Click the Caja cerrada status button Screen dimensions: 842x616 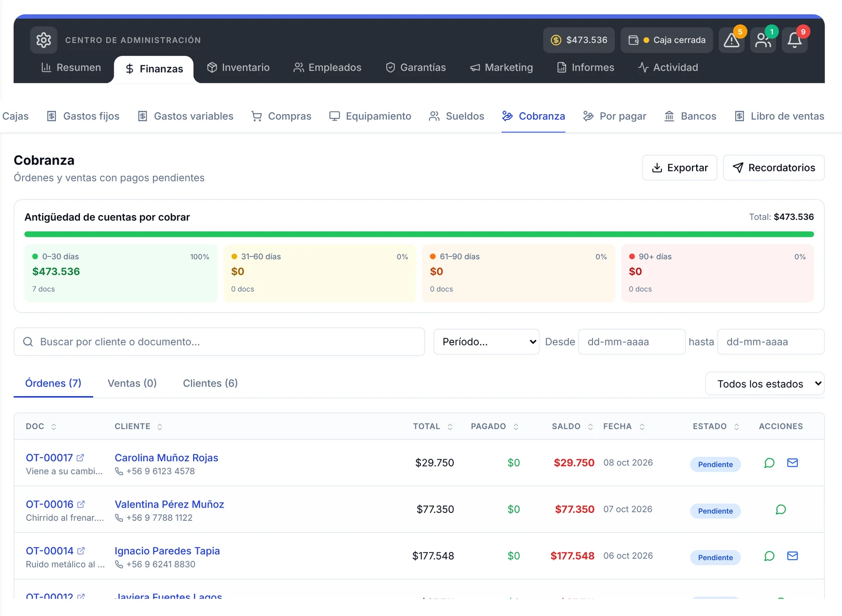click(667, 40)
